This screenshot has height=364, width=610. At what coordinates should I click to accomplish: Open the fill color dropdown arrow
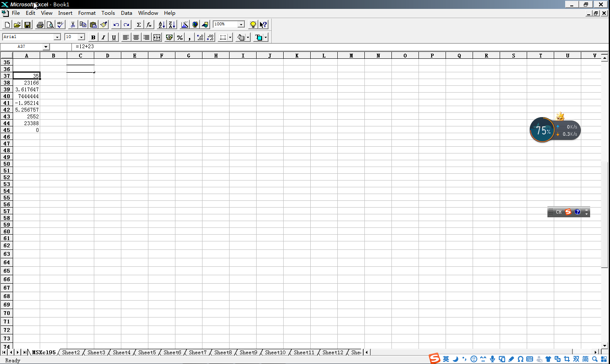(248, 38)
